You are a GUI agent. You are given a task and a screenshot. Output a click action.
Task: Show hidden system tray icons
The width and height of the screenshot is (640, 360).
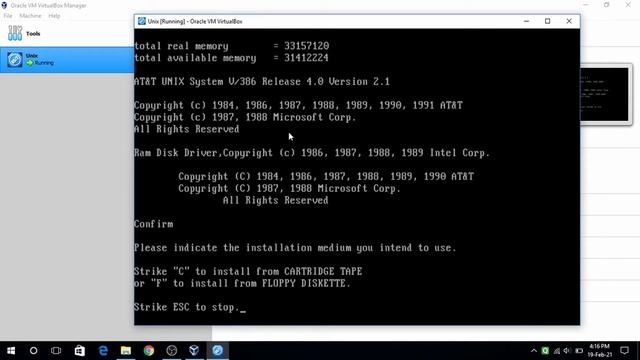click(x=533, y=351)
